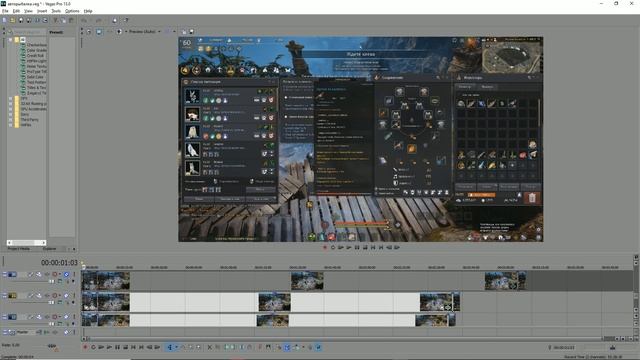
Task: Click the Cut scissors icon
Action: 56,20
